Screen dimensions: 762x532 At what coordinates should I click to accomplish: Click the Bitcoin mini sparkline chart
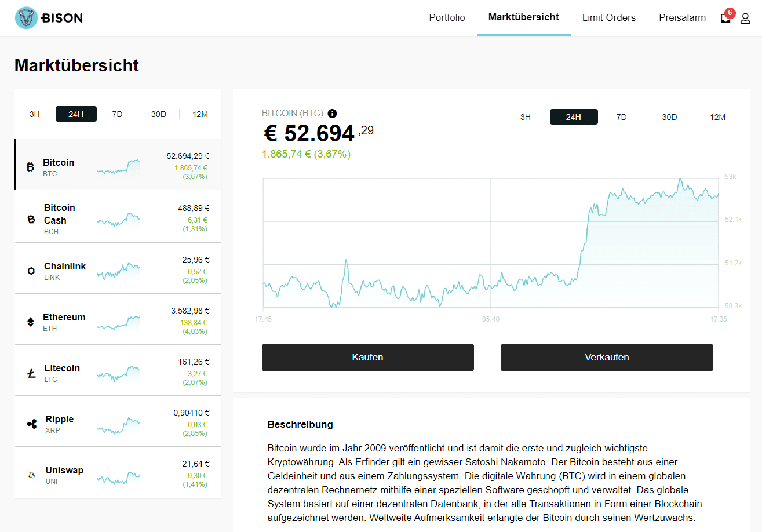coord(119,167)
